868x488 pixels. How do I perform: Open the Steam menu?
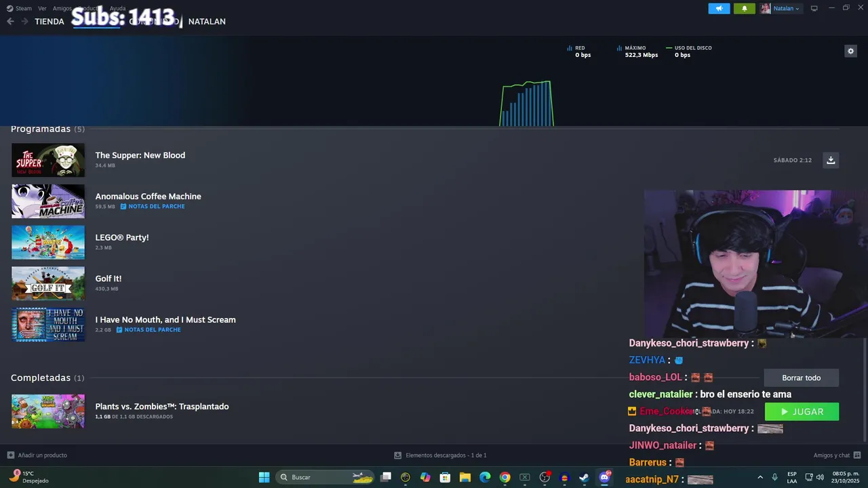click(19, 8)
